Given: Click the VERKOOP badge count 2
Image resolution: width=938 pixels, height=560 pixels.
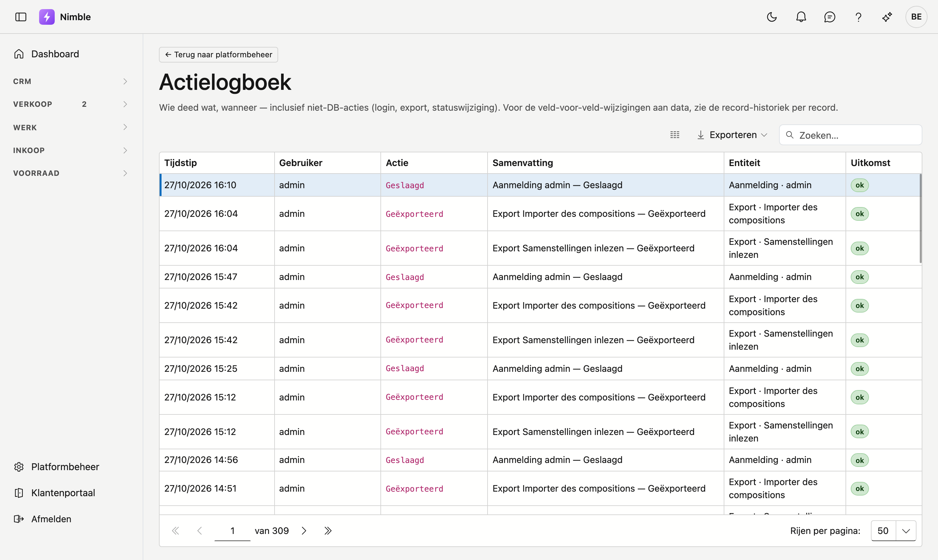Looking at the screenshot, I should 84,104.
